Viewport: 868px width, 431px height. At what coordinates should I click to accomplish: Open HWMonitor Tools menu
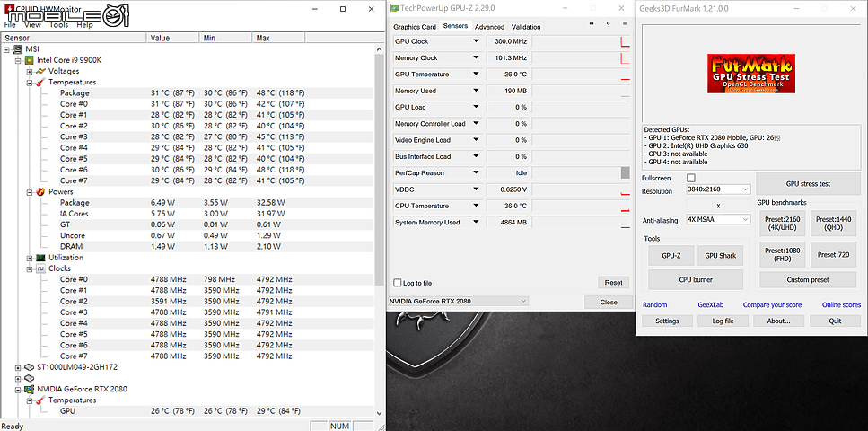(59, 25)
